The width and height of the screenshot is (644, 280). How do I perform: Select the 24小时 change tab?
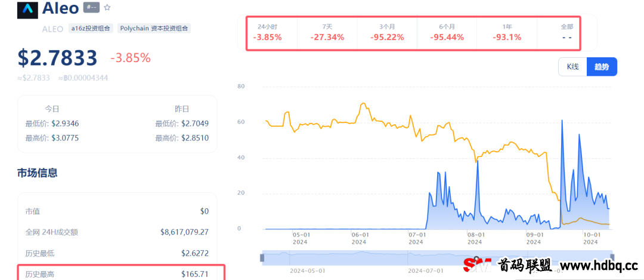[267, 32]
